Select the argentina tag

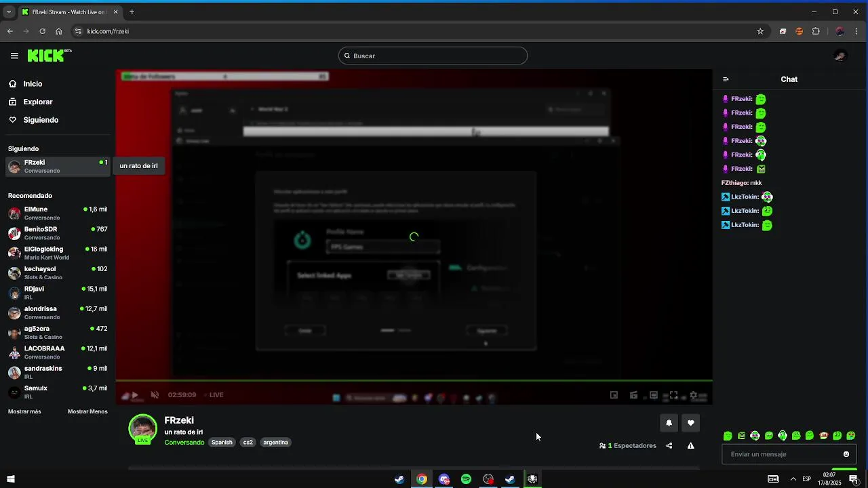click(275, 442)
